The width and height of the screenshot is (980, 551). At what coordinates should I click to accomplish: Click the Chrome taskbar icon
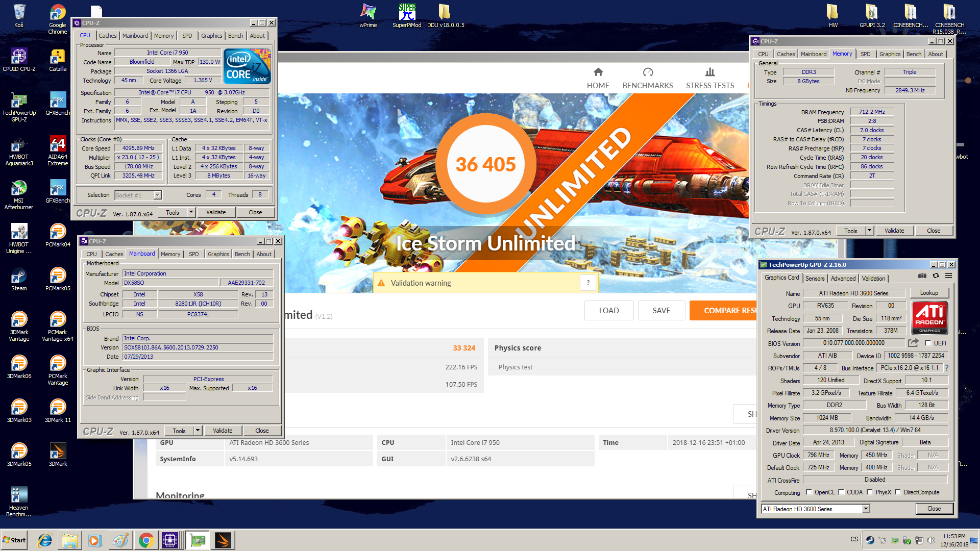146,540
